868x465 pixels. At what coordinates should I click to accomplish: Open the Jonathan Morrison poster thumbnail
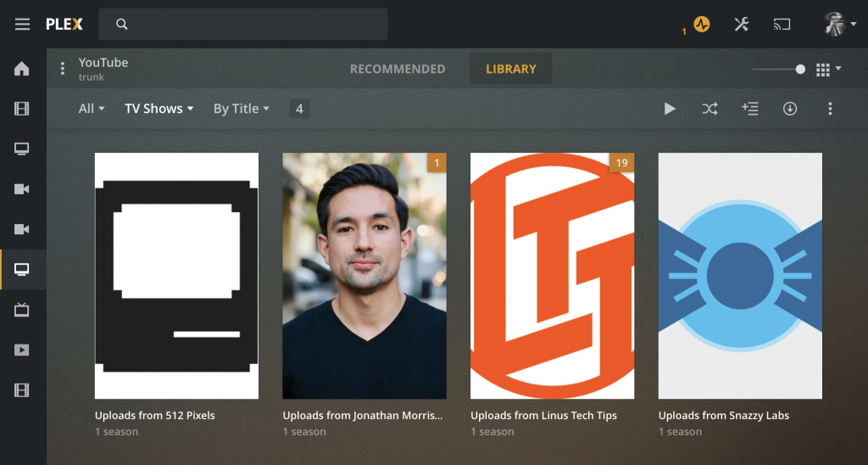[364, 276]
